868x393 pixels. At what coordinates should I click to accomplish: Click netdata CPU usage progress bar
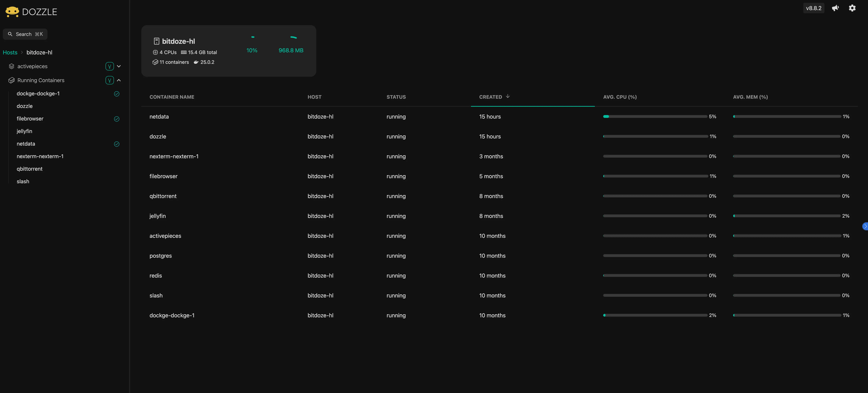655,116
